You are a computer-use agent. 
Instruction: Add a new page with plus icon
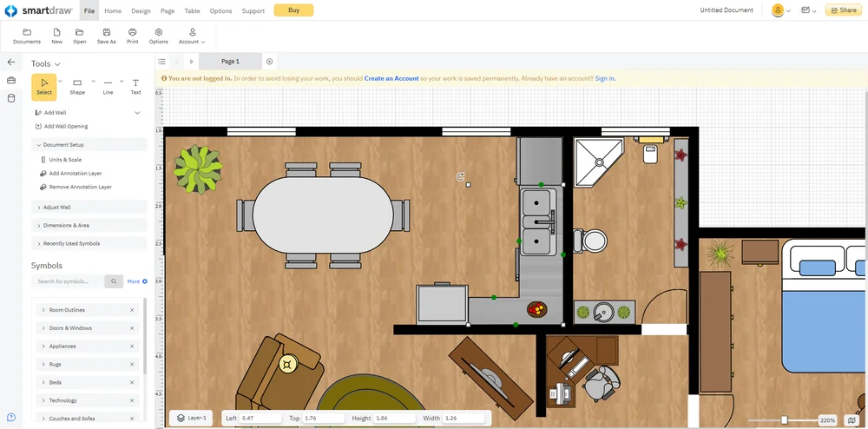(x=269, y=62)
